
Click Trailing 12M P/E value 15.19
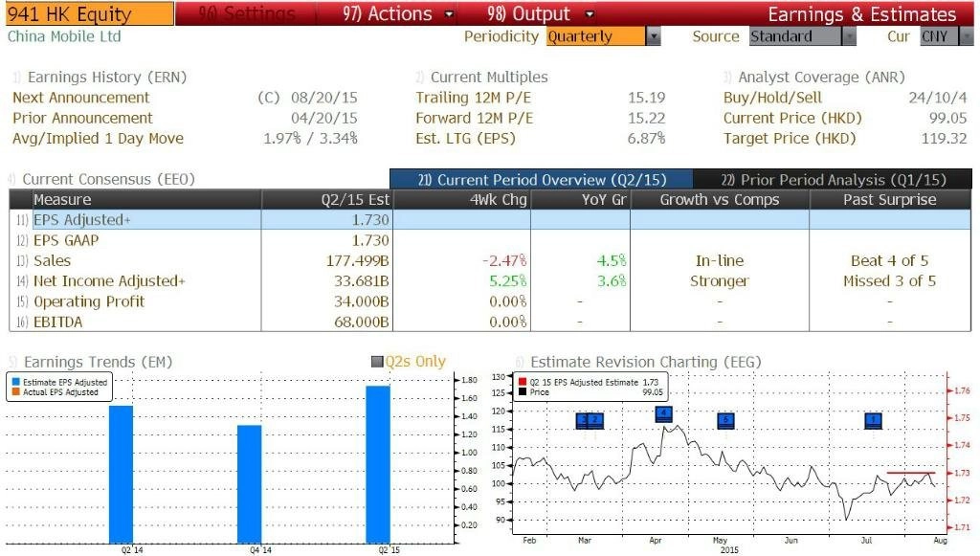(646, 98)
